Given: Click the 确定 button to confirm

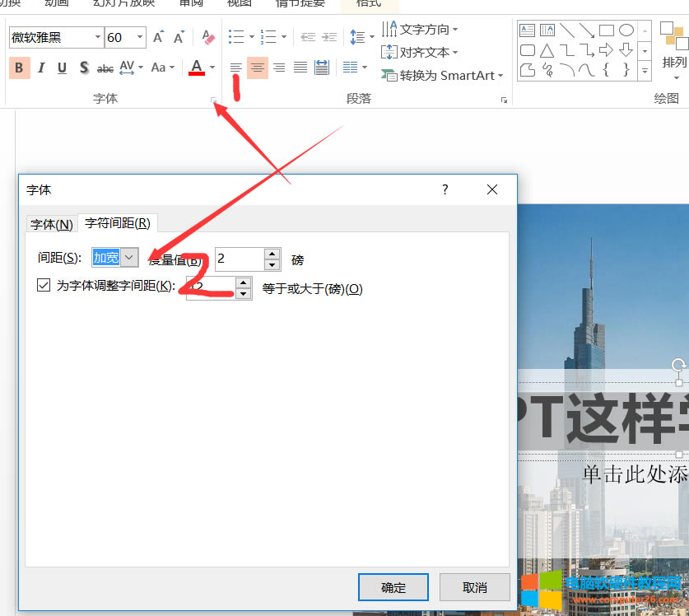Looking at the screenshot, I should [x=393, y=587].
